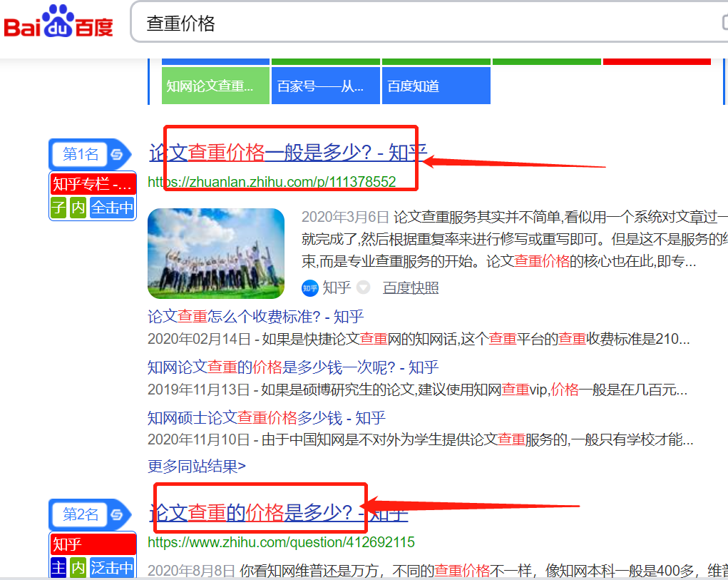Click the sync icon beside 第2名

pyautogui.click(x=118, y=514)
